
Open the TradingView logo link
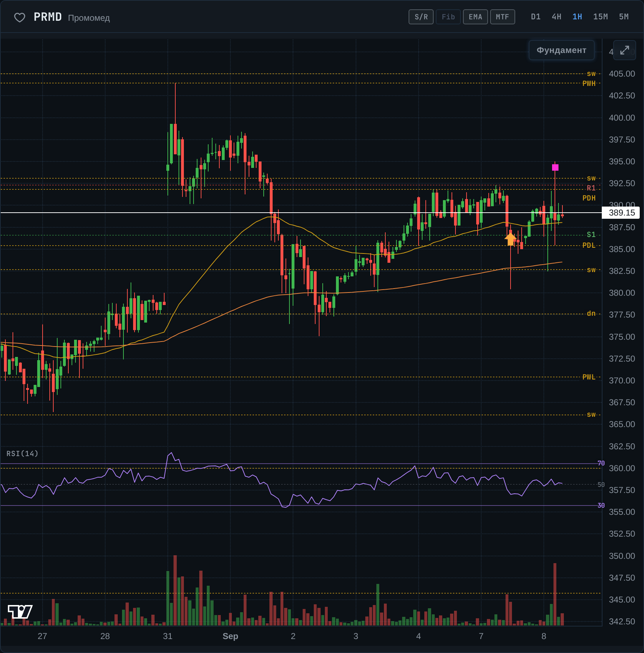20,611
